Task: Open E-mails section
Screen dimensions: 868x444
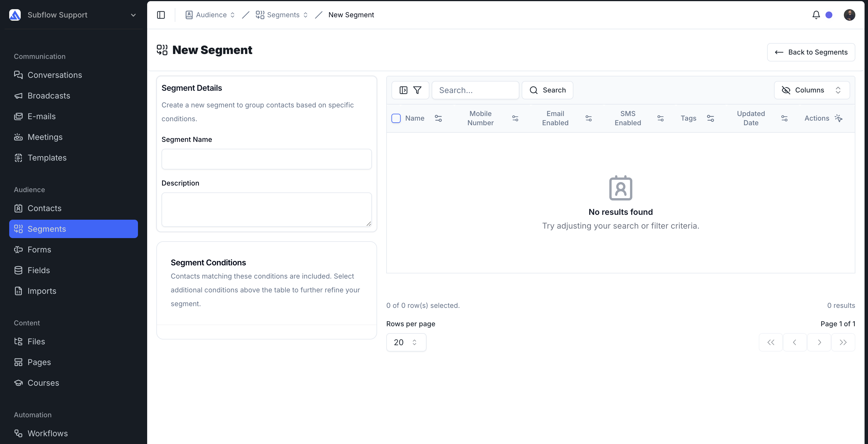Action: (74, 117)
